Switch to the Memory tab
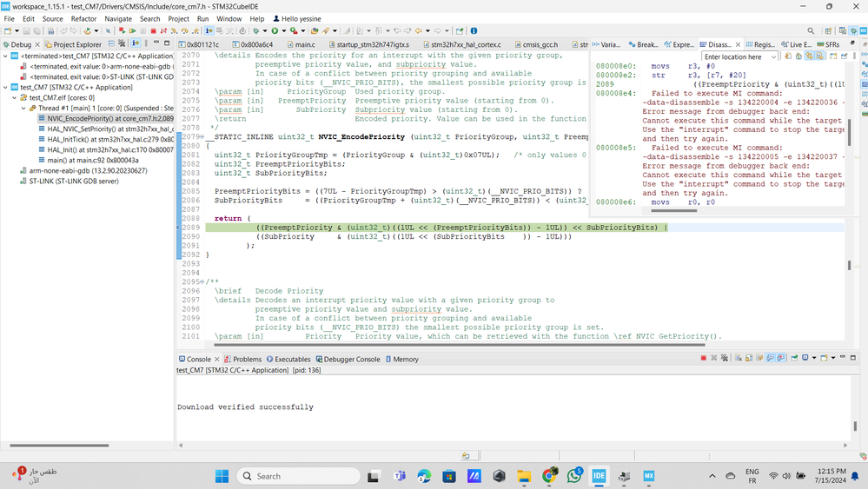868x489 pixels. (402, 359)
